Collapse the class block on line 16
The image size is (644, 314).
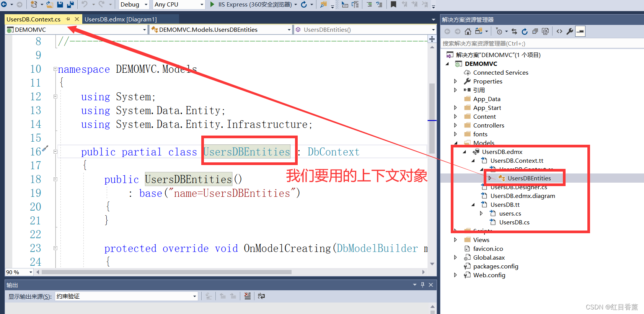click(x=55, y=152)
